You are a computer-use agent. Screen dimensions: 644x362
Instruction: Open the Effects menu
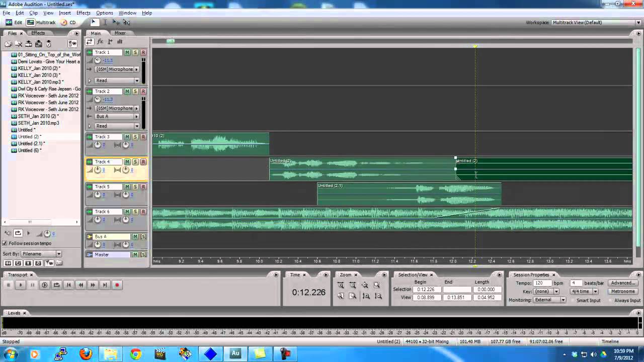pyautogui.click(x=84, y=13)
